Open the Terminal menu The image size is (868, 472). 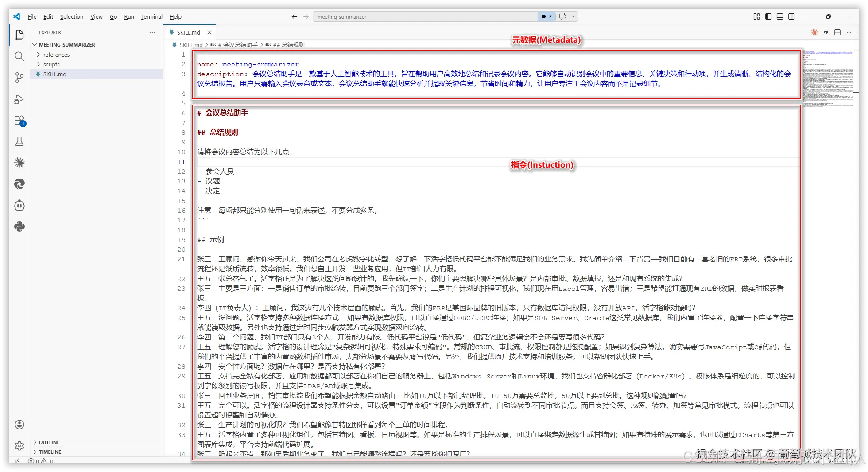151,16
